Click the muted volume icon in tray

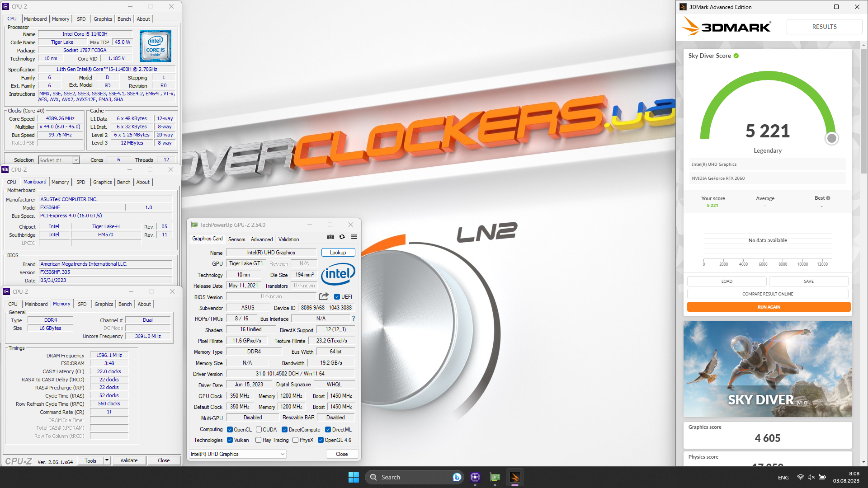click(x=811, y=477)
